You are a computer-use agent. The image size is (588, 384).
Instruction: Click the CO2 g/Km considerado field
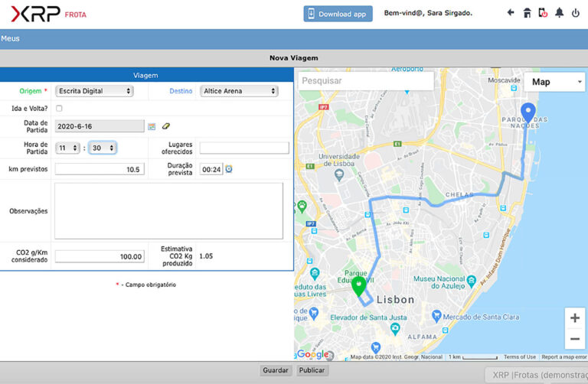(x=100, y=256)
